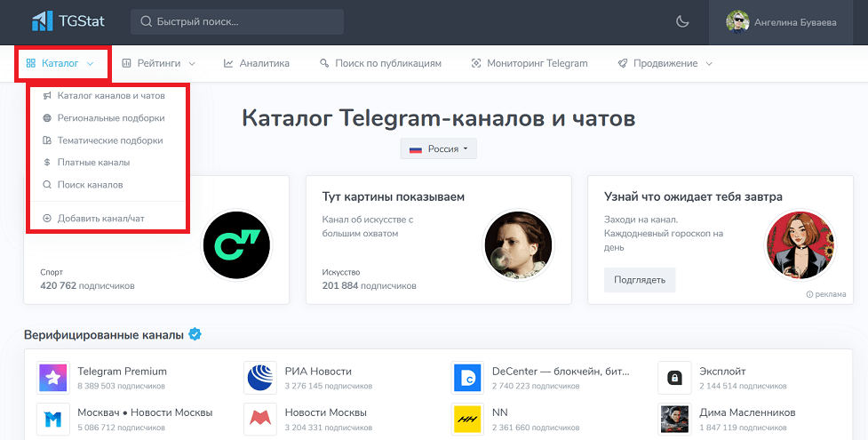Click the Каталог grid icon
This screenshot has height=440, width=868.
click(x=31, y=63)
